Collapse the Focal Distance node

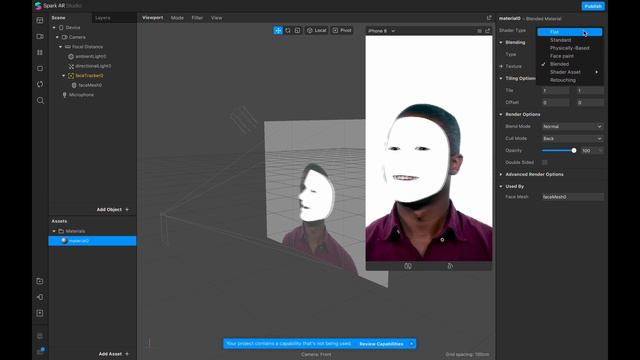[x=60, y=47]
